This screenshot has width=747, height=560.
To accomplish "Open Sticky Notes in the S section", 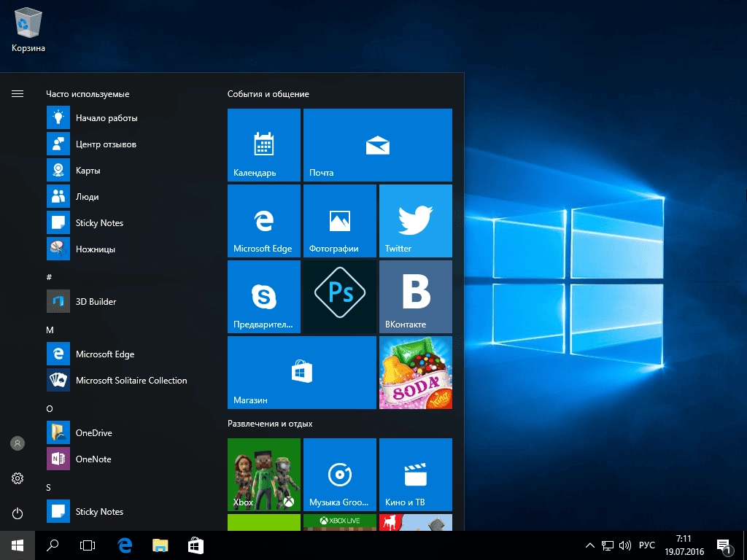I will click(128, 511).
